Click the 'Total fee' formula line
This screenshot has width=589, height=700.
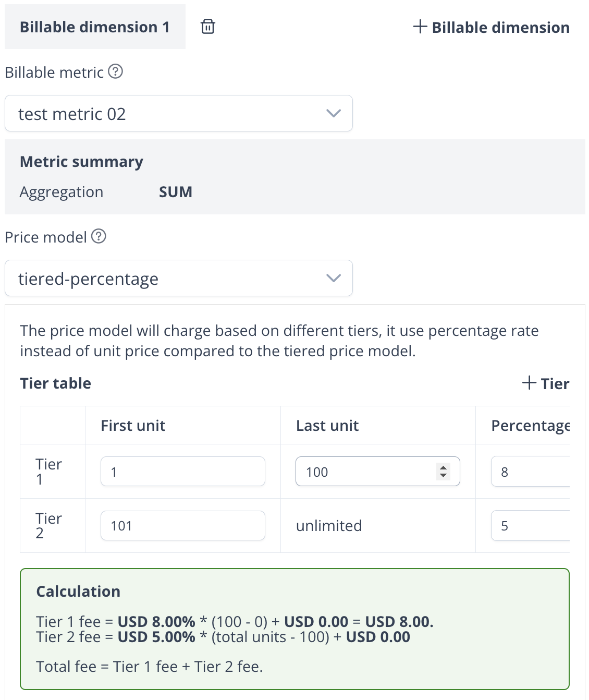[150, 667]
